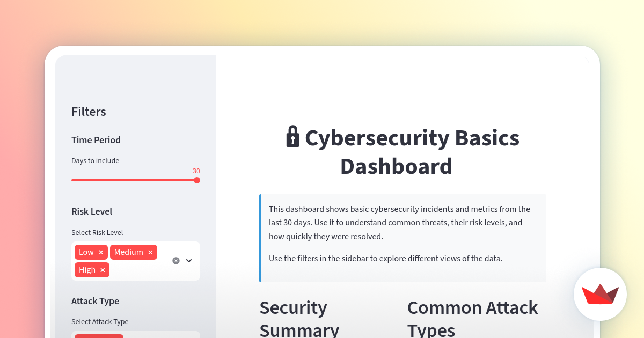Click the "Time Period" section label
This screenshot has height=338, width=644.
coord(96,140)
